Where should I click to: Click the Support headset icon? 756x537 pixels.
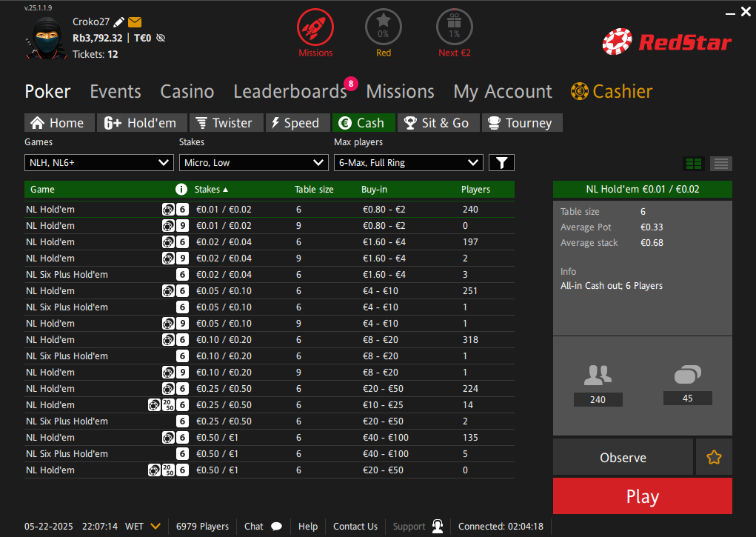click(438, 527)
